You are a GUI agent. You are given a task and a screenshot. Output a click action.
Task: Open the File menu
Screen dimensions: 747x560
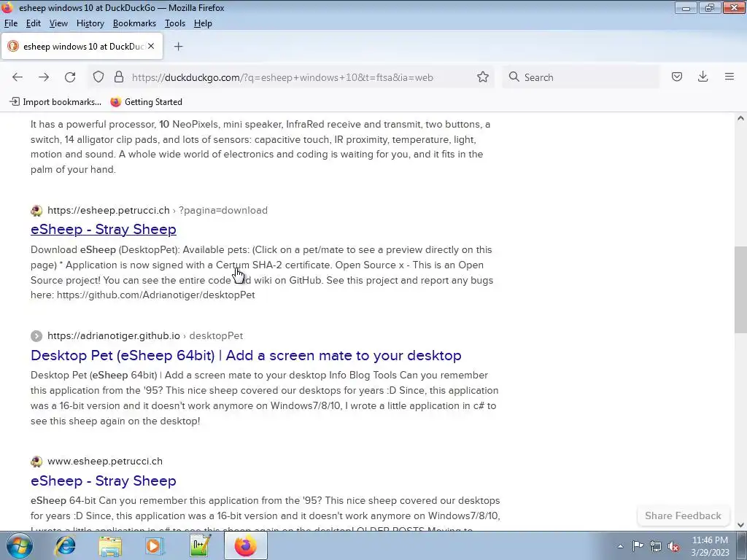coord(10,23)
